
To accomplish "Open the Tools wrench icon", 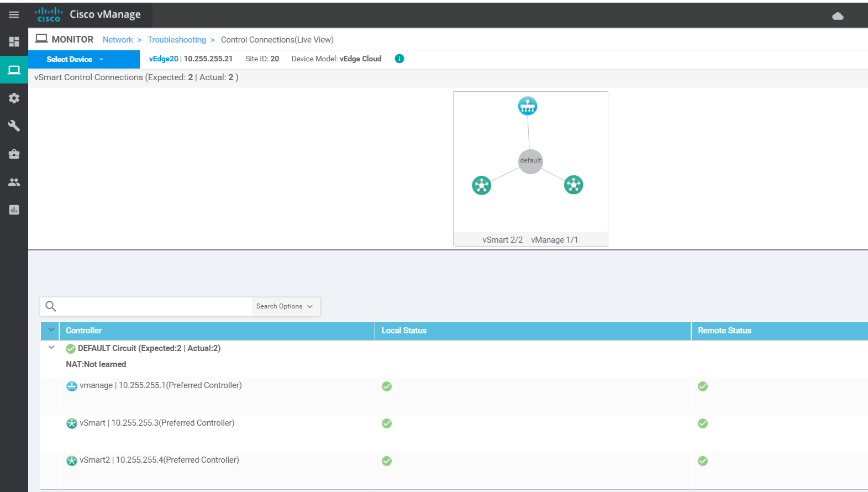I will coord(14,126).
